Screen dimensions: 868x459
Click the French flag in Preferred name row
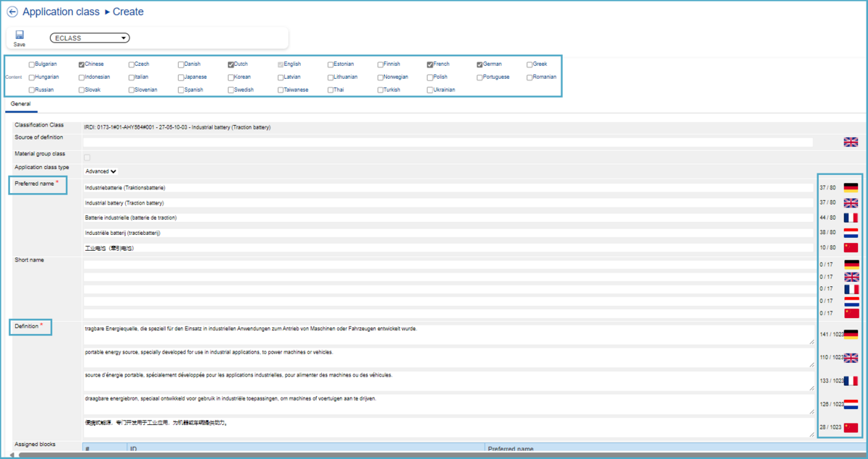[x=851, y=218]
